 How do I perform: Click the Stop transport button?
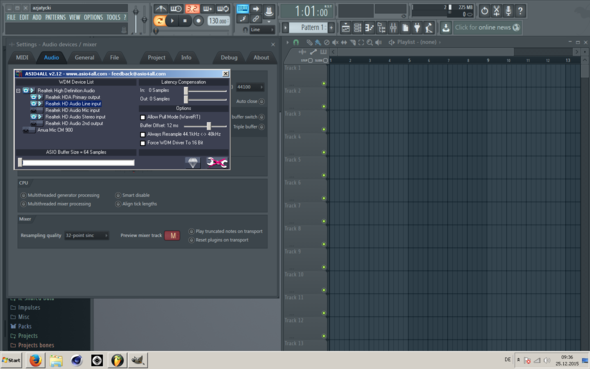(185, 21)
